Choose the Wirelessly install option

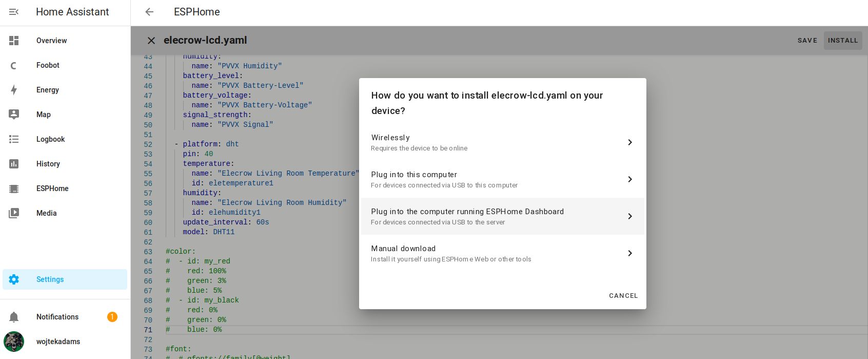pos(503,142)
